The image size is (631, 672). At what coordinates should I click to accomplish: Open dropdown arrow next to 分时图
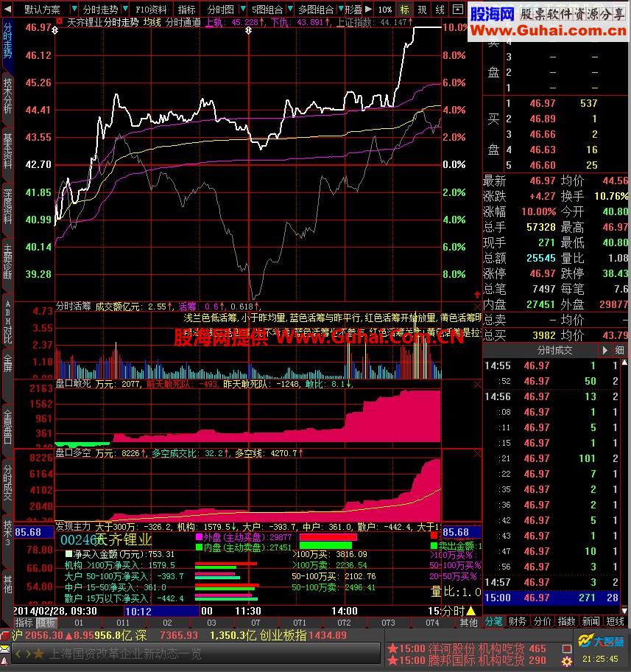point(243,9)
